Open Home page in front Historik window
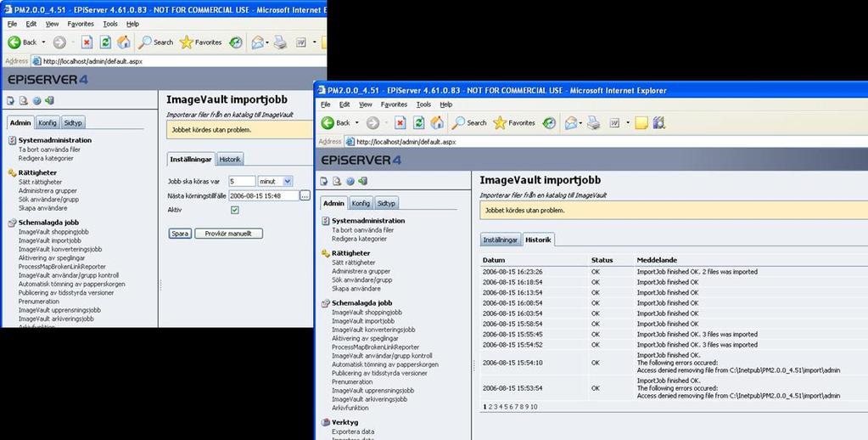Image resolution: width=868 pixels, height=440 pixels. [437, 122]
